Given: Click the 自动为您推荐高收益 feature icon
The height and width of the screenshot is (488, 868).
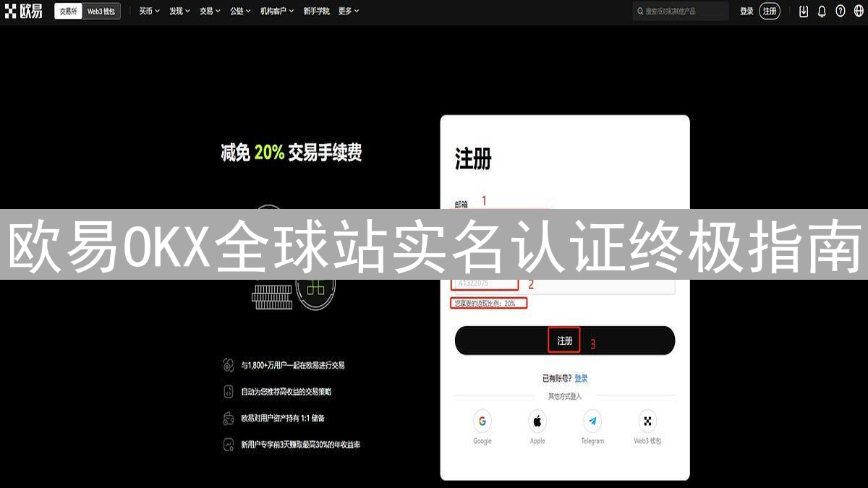Looking at the screenshot, I should coord(229,391).
